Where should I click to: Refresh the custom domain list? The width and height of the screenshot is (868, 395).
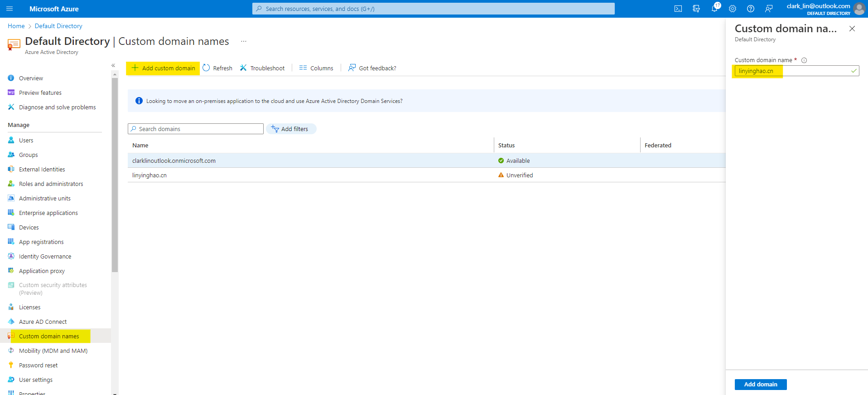(x=217, y=68)
